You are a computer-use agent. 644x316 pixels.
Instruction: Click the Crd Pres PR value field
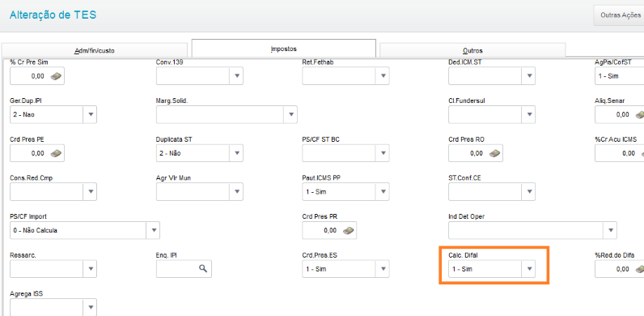pyautogui.click(x=329, y=230)
